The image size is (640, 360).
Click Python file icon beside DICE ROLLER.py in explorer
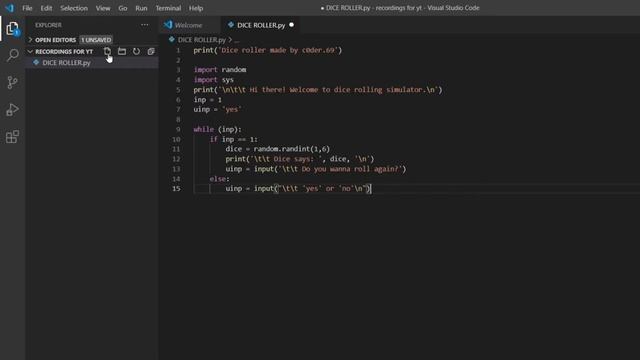coord(36,62)
